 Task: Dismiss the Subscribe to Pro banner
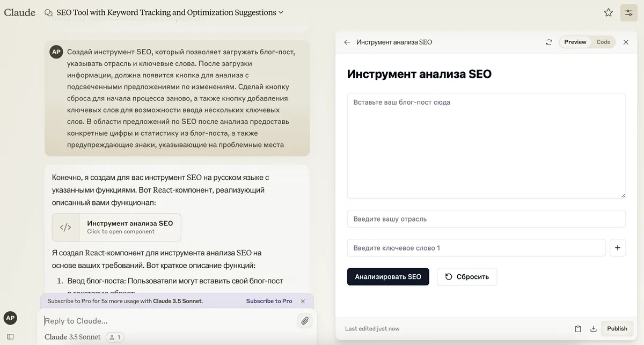click(303, 301)
